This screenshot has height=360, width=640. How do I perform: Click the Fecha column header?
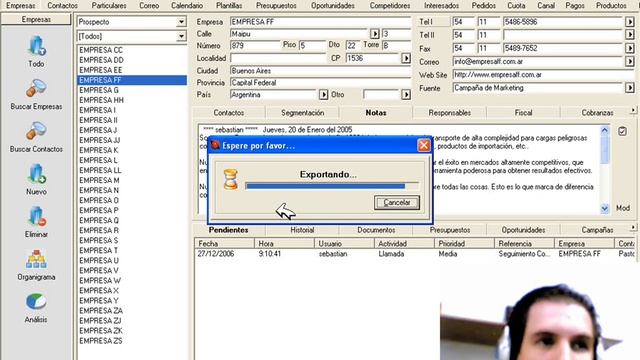point(224,244)
